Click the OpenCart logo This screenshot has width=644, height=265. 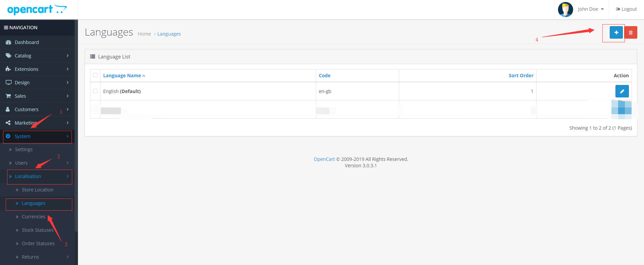point(37,9)
